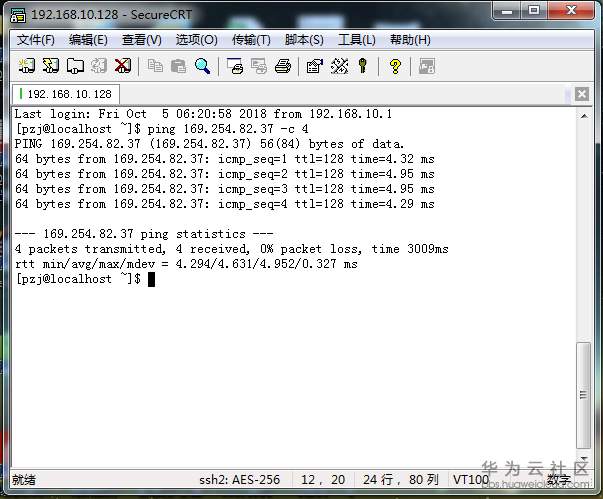
Task: Open the 帮助(H) menu
Action: click(x=410, y=40)
